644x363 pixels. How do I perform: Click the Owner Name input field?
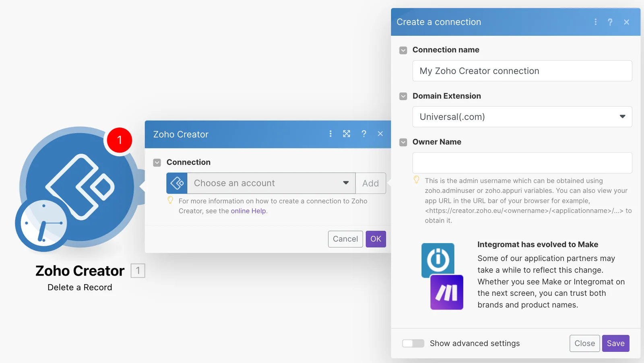522,163
